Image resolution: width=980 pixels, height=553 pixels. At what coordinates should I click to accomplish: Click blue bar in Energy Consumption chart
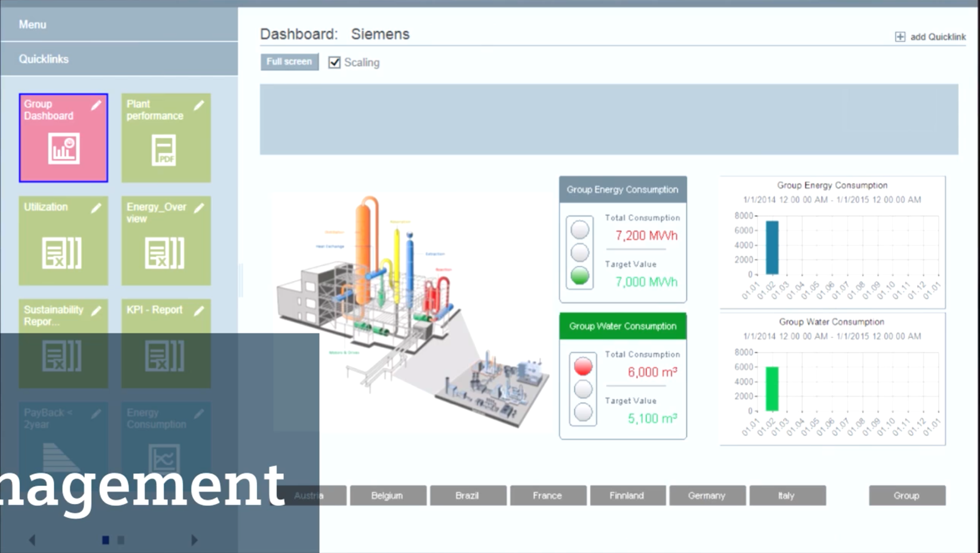pos(772,248)
